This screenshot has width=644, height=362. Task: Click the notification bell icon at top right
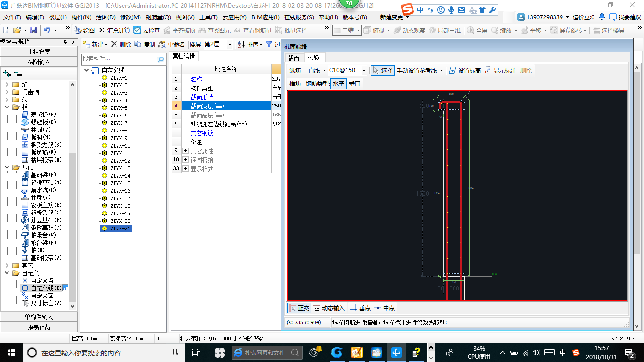pyautogui.click(x=602, y=17)
